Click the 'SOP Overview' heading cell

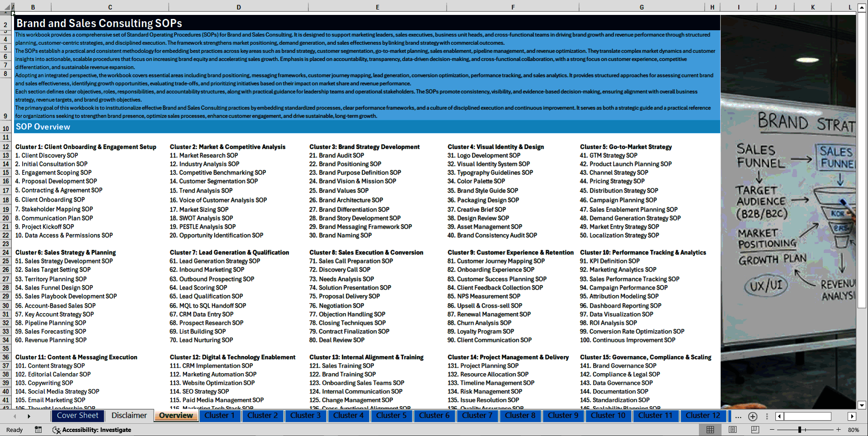click(43, 127)
